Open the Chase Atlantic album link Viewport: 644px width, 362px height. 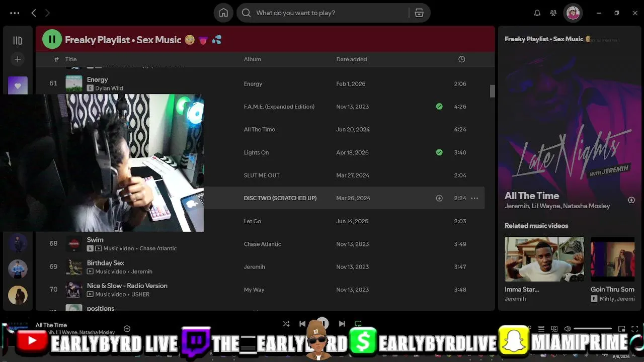(x=263, y=244)
